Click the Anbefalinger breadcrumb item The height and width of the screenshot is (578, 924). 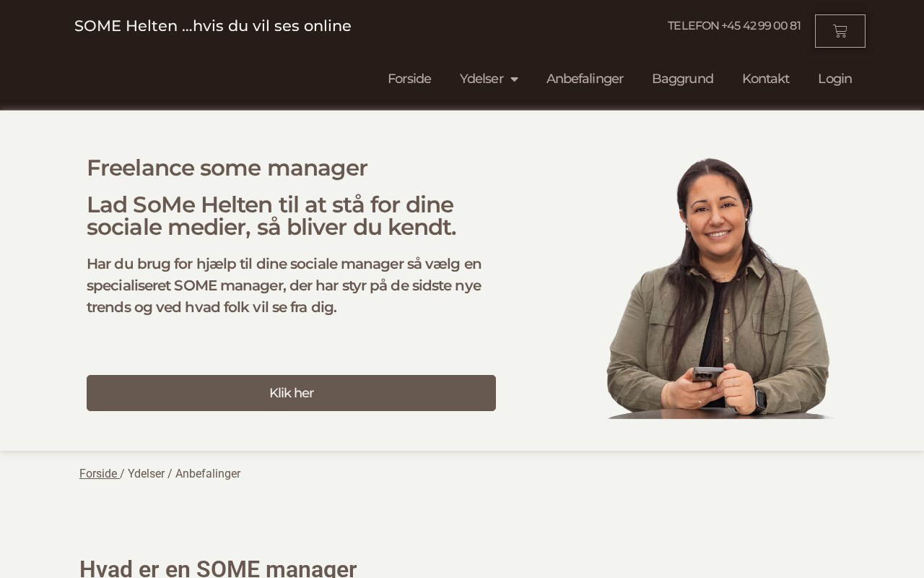pyautogui.click(x=208, y=474)
